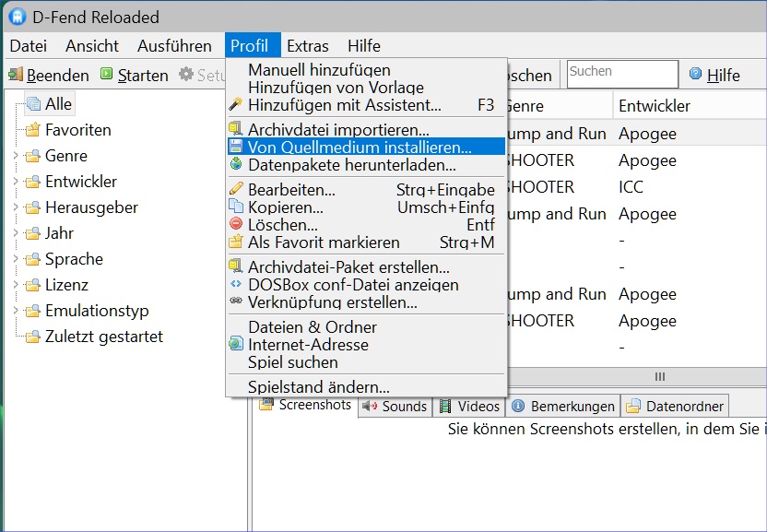Choose Spiel suchen from the menu
Image resolution: width=767 pixels, height=532 pixels.
tap(366, 361)
